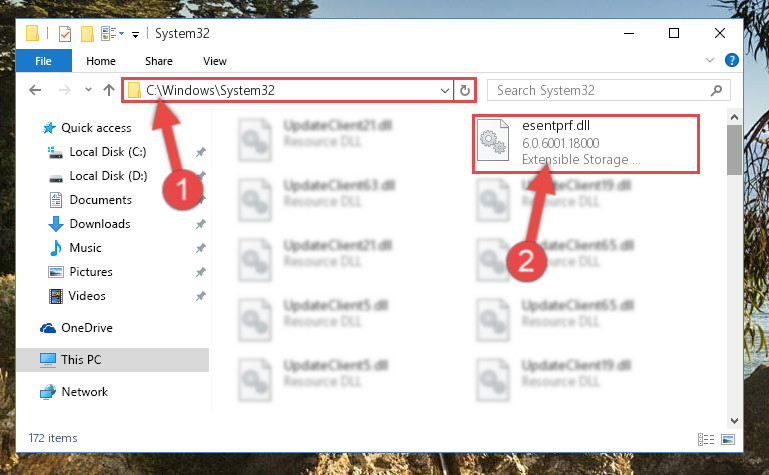The image size is (769, 475).
Task: Click the Back navigation arrow
Action: click(35, 90)
